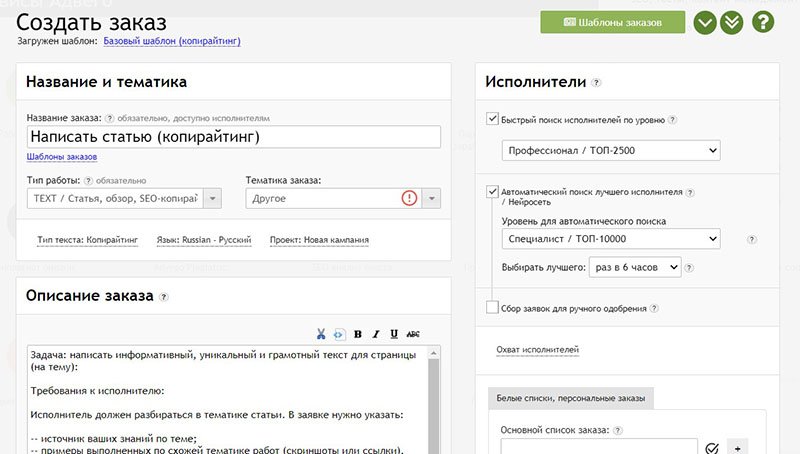The image size is (800, 454).
Task: Click inside the order description text area
Action: tap(228, 400)
